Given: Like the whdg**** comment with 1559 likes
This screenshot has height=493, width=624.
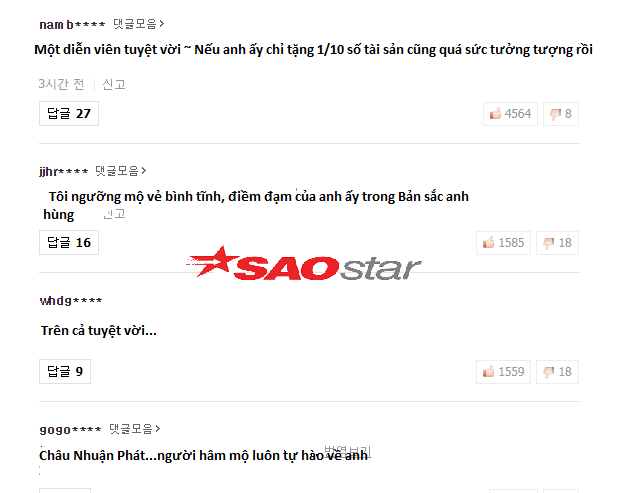Looking at the screenshot, I should click(503, 372).
